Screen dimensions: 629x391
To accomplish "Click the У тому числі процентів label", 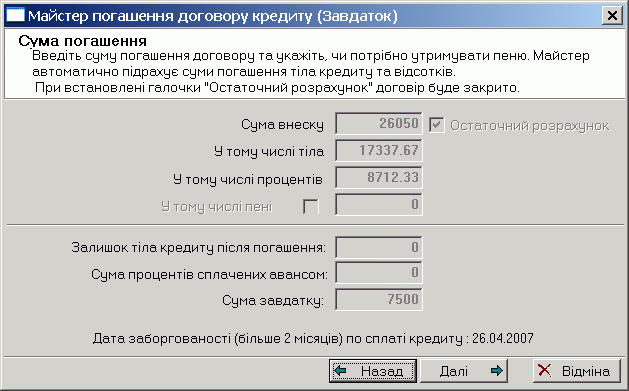I will (x=248, y=179).
